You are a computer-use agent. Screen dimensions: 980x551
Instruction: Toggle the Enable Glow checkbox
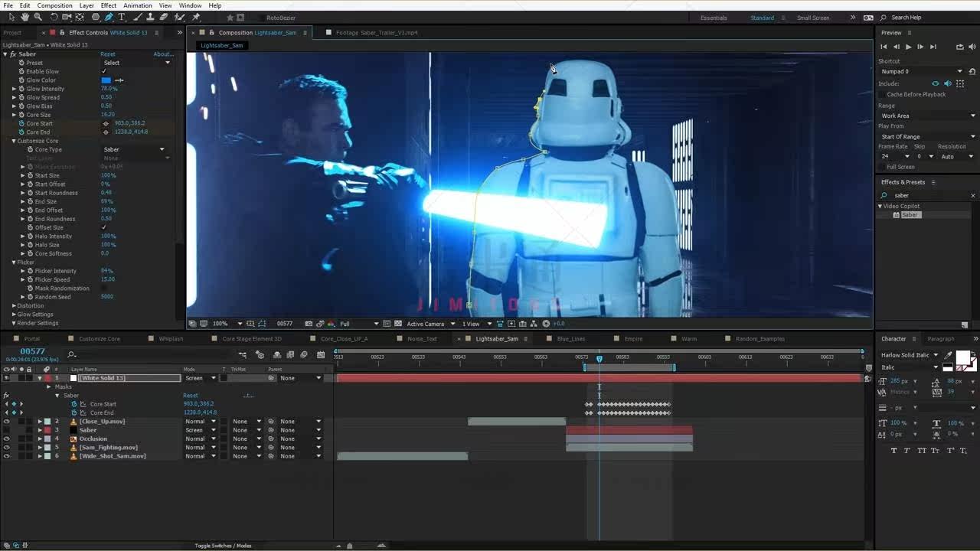coord(104,71)
